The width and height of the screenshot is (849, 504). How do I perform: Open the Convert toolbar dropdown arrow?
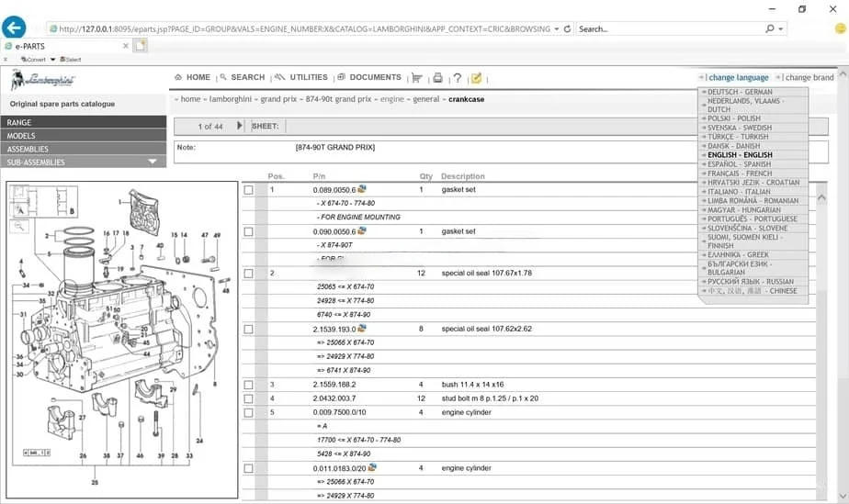(x=52, y=60)
